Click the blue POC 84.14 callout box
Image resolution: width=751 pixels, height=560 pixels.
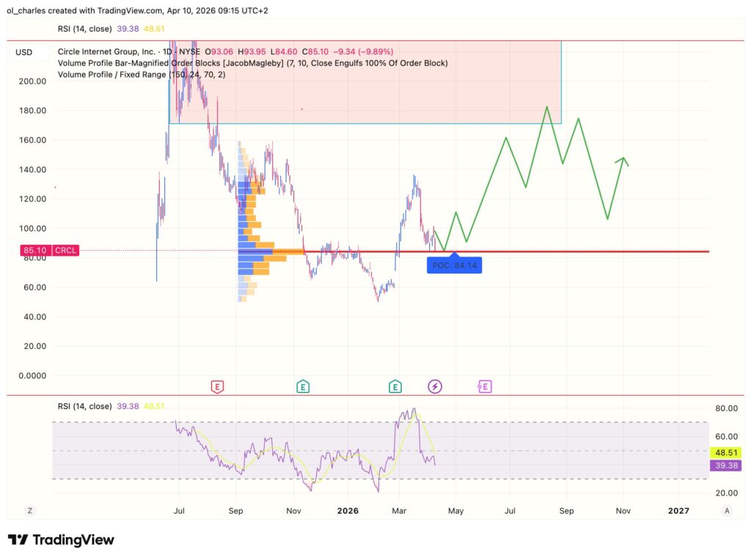455,265
